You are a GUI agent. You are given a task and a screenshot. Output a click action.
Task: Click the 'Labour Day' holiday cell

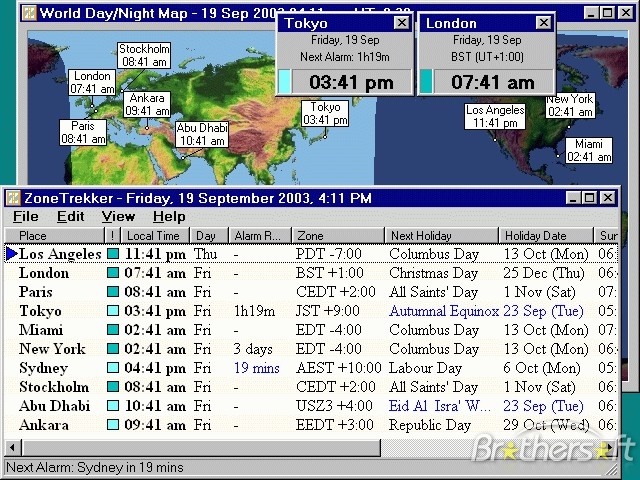pyautogui.click(x=425, y=368)
